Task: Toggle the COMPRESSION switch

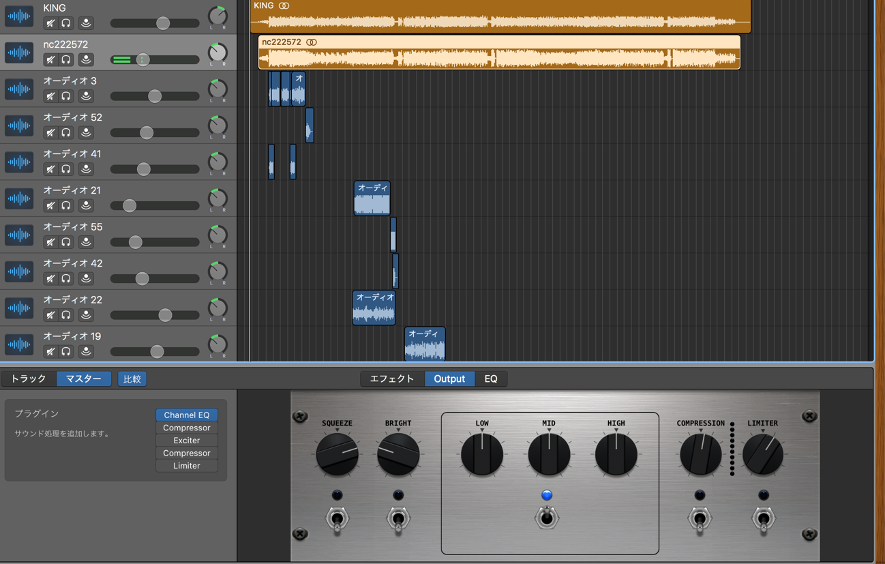Action: coord(700,519)
